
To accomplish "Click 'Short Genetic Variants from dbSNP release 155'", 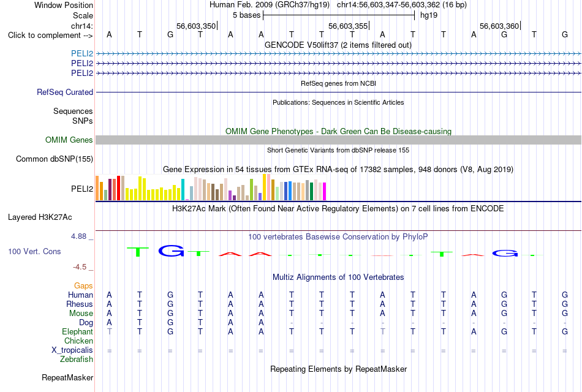I will [x=338, y=150].
